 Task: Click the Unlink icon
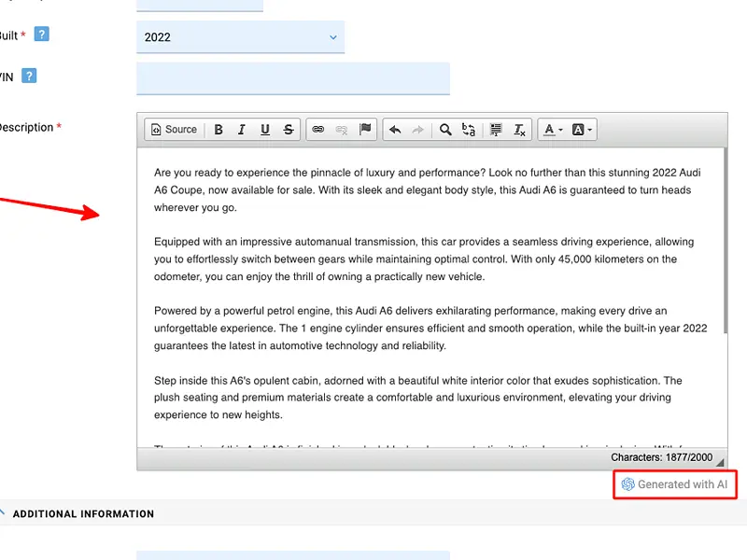[x=342, y=130]
